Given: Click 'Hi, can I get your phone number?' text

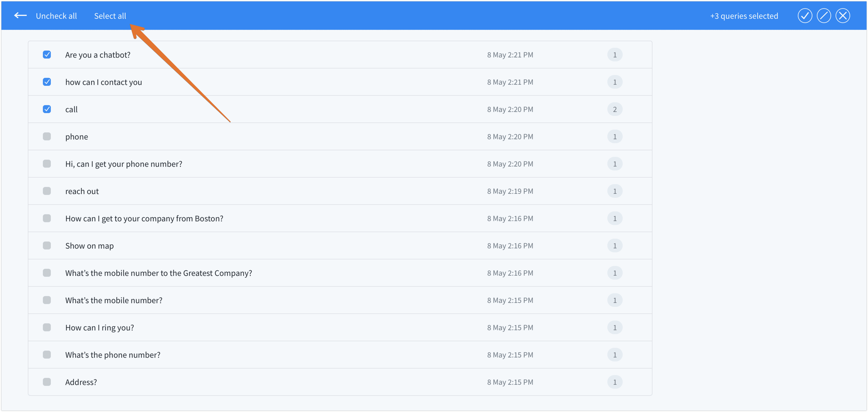Looking at the screenshot, I should 124,164.
